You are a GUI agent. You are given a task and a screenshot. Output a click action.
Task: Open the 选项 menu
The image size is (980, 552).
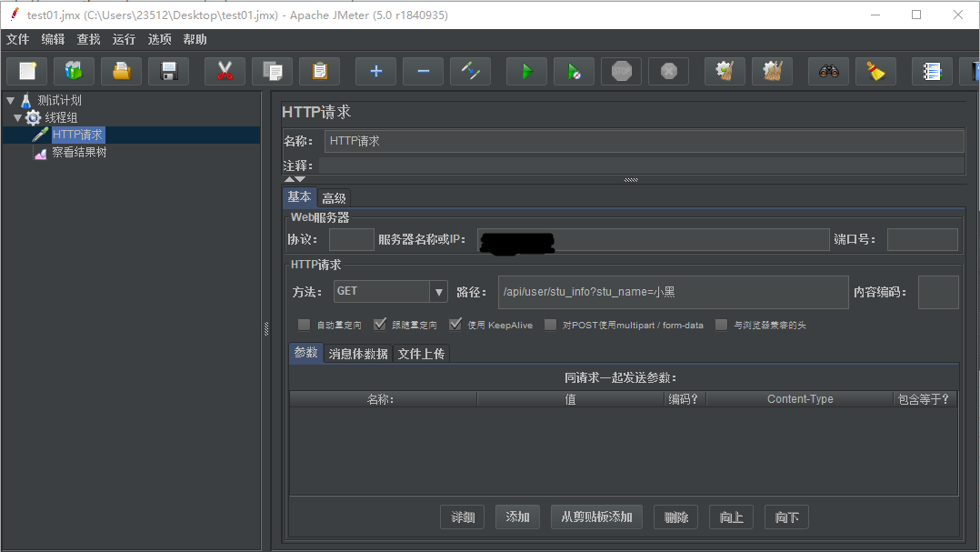(x=159, y=39)
